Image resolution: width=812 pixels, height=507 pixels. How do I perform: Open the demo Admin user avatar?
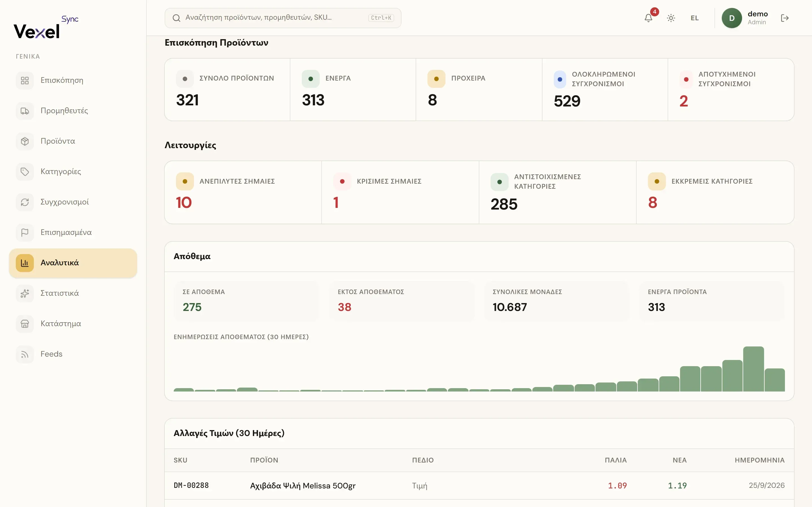(732, 18)
